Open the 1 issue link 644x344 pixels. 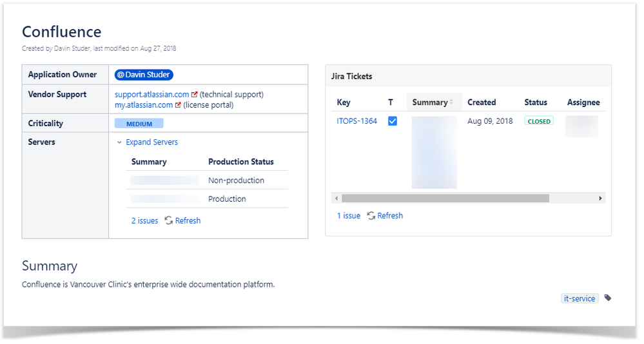tap(349, 216)
